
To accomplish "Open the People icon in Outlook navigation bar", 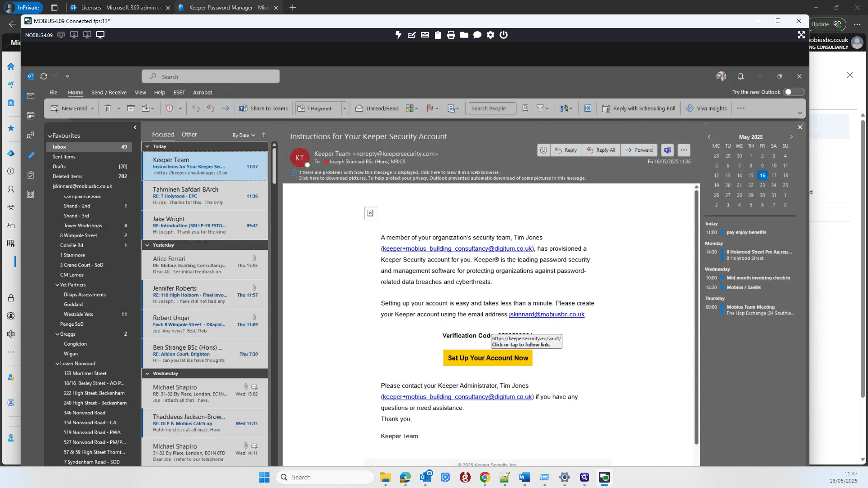I will click(31, 136).
